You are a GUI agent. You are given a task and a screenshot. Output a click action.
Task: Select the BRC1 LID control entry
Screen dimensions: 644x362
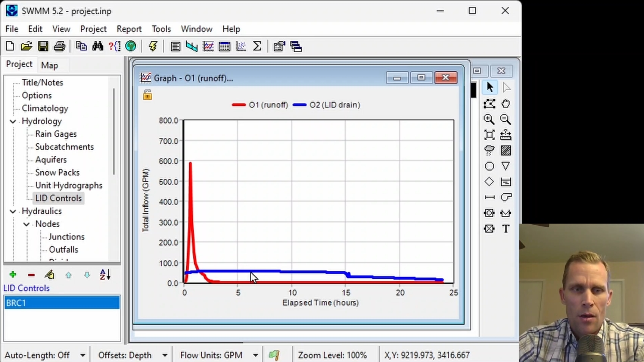click(x=62, y=303)
